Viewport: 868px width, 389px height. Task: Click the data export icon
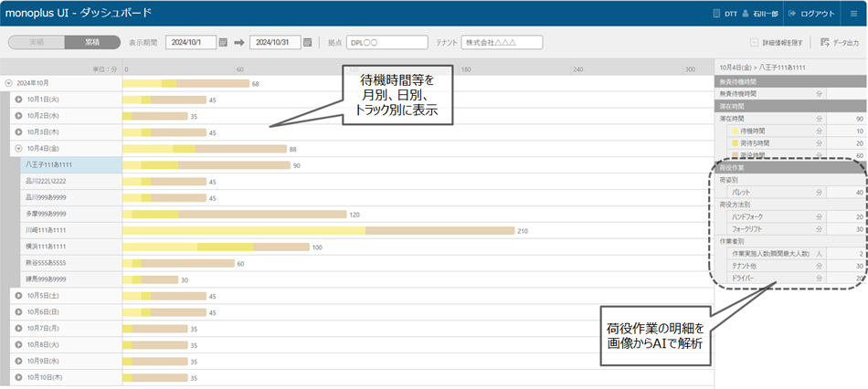point(825,43)
